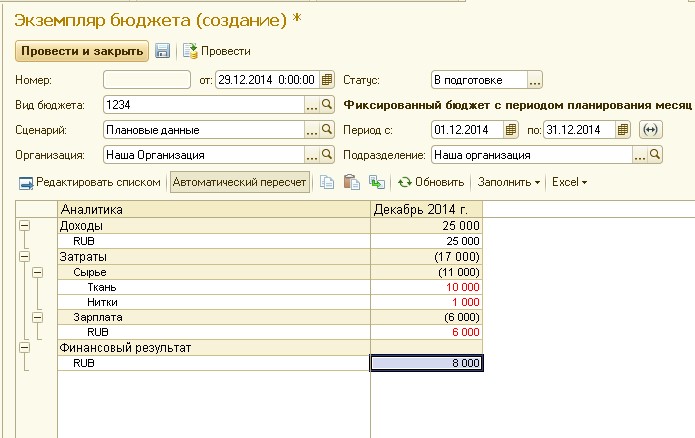Open the Заполнить dropdown menu
695x438 pixels.
(508, 182)
